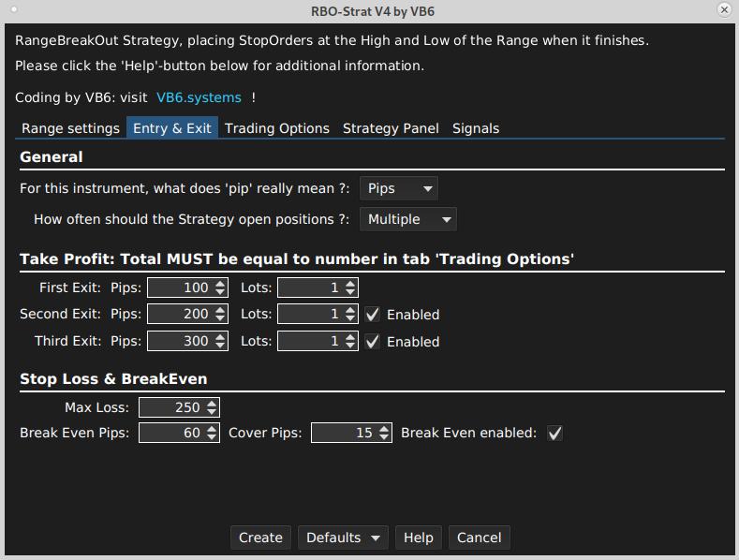739x560 pixels.
Task: Open the Help button
Action: 418,538
